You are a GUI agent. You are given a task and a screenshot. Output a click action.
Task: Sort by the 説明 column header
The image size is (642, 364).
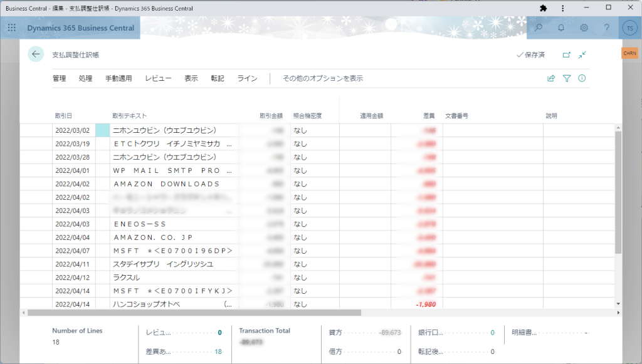551,116
